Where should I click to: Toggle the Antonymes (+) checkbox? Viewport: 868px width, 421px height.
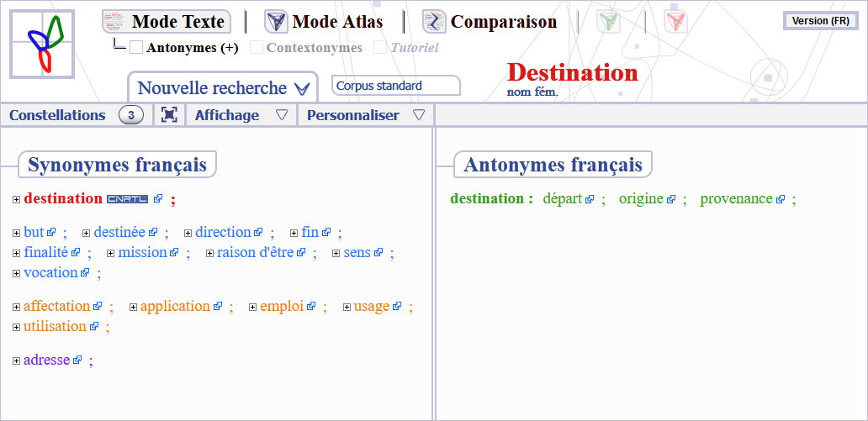point(136,48)
